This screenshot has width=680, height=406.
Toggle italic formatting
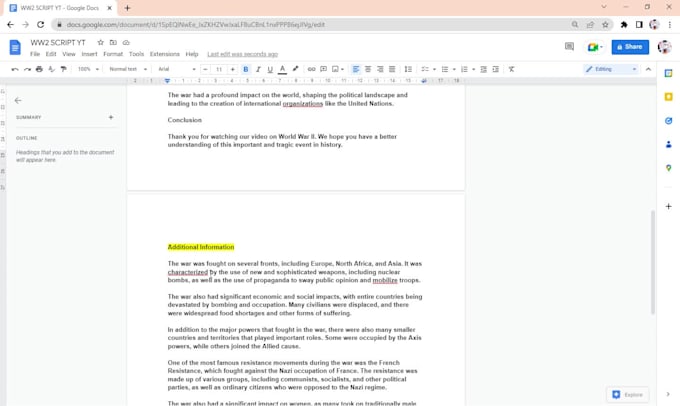click(258, 69)
